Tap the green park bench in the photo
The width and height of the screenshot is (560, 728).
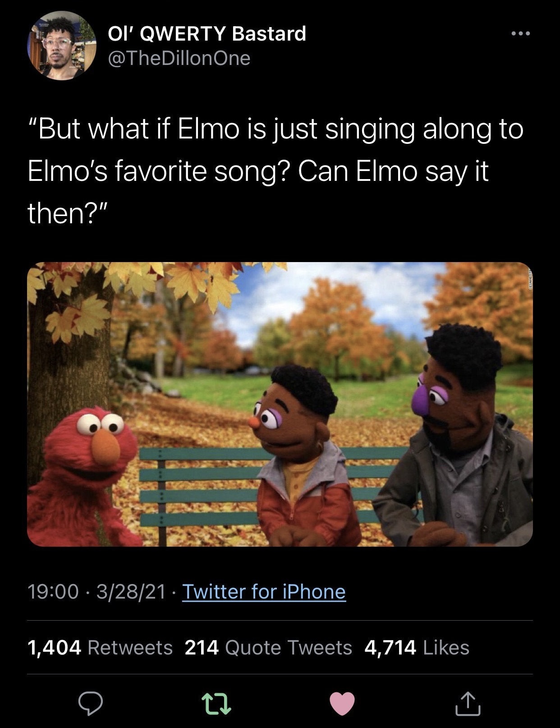click(x=198, y=483)
